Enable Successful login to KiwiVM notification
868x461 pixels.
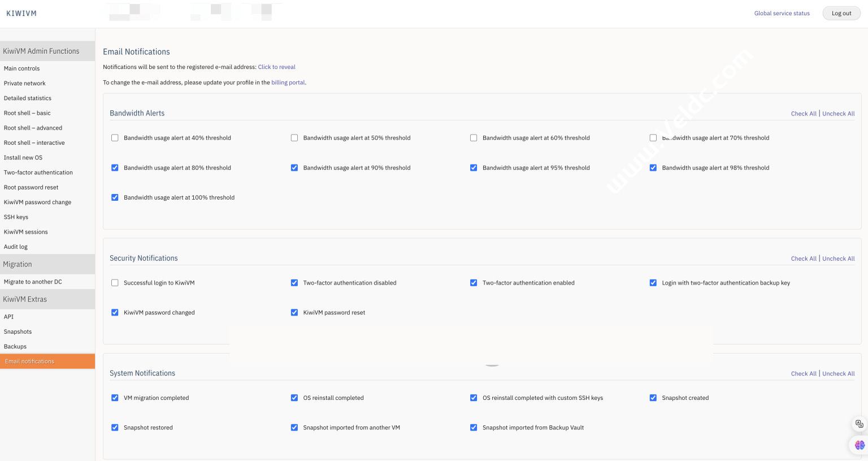point(115,282)
